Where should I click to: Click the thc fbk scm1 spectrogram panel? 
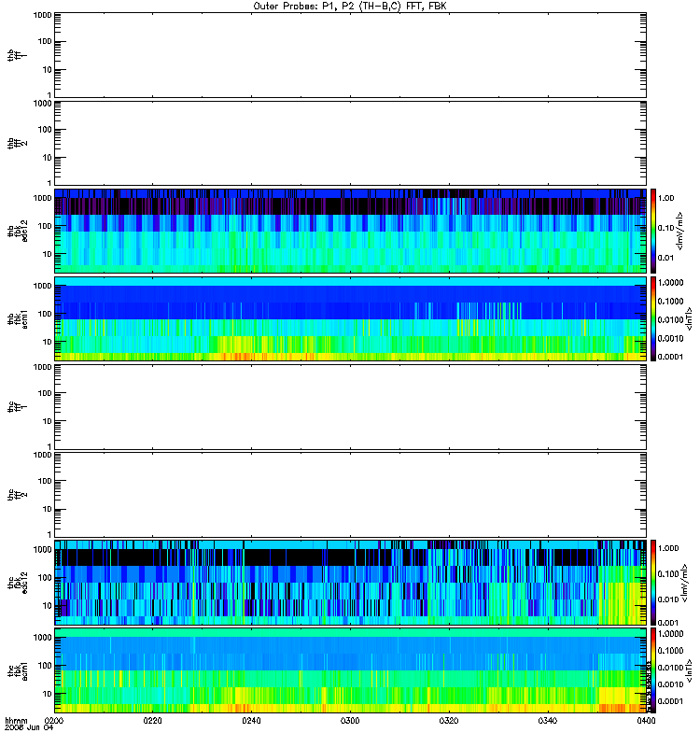350,670
